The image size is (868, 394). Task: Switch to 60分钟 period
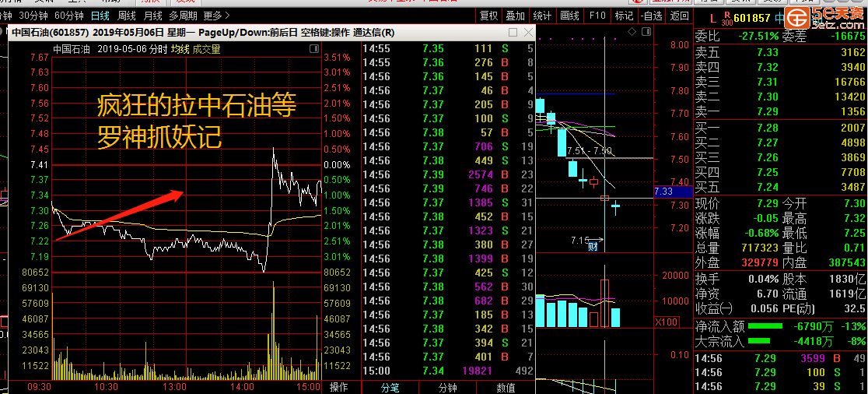click(x=70, y=16)
